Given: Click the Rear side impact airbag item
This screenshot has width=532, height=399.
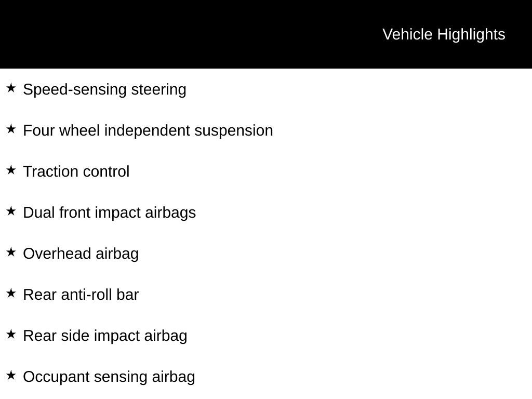Looking at the screenshot, I should click(x=105, y=336).
